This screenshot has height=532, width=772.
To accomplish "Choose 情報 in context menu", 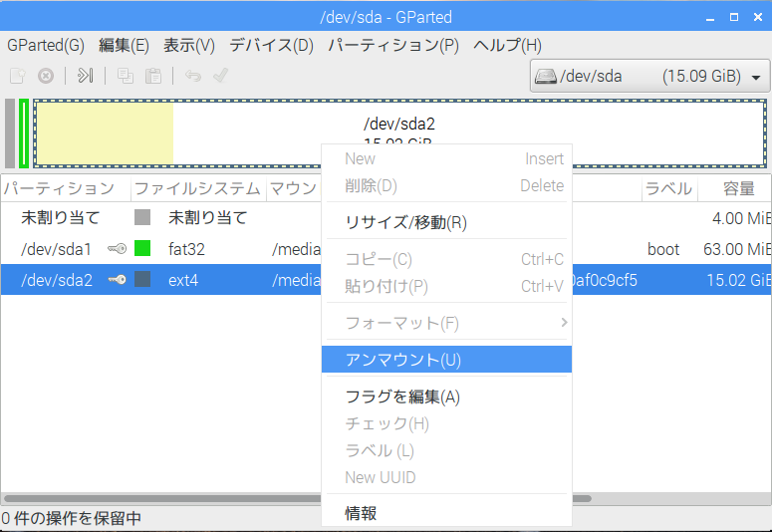I will point(446,513).
